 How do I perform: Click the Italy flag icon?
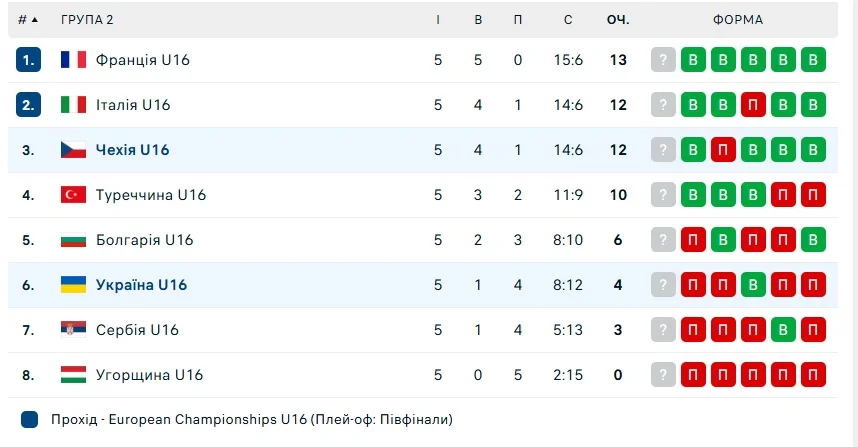[x=73, y=105]
